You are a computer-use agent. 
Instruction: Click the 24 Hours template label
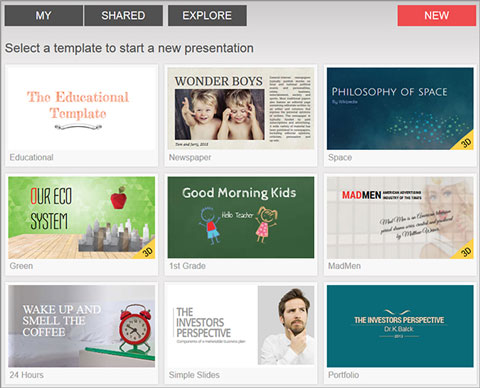coord(27,375)
